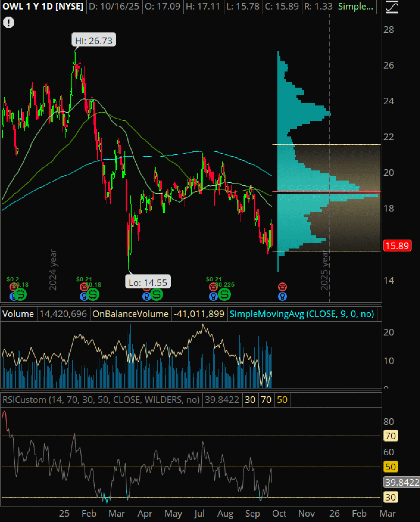Click "Jul" on the time axis
The height and width of the screenshot is (522, 420).
point(199,513)
